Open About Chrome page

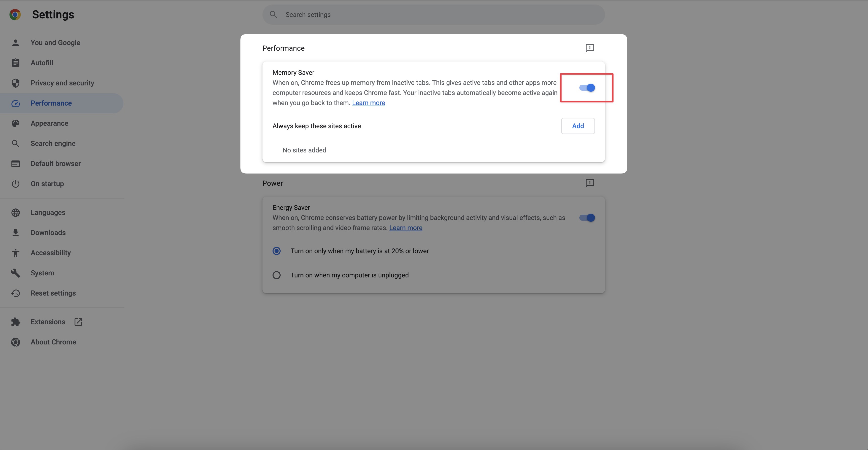click(53, 342)
